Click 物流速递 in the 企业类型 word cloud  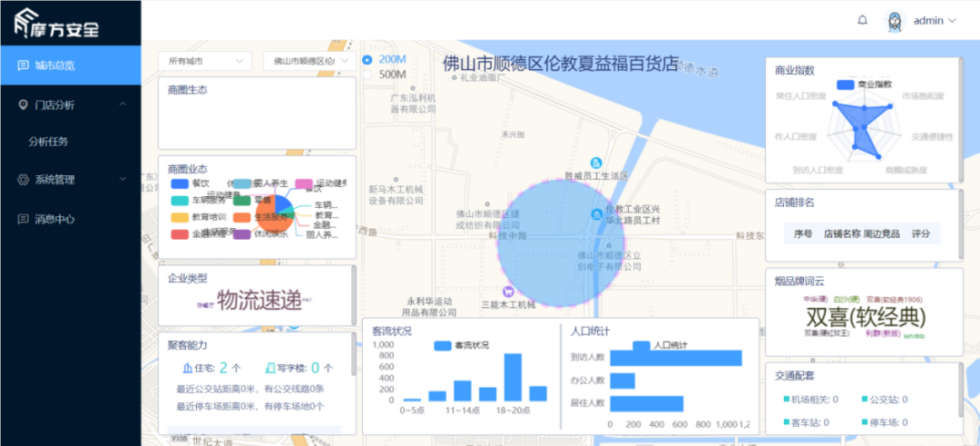(x=259, y=301)
